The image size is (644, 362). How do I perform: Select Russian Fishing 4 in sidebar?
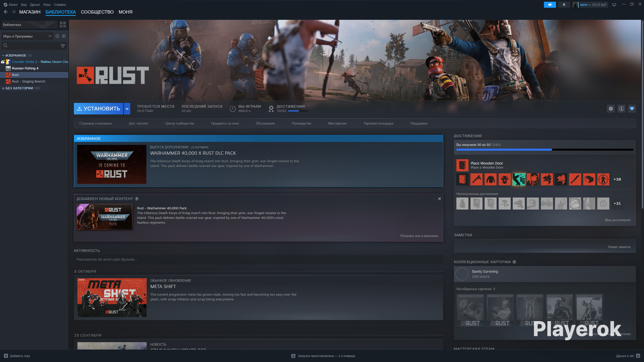[x=25, y=68]
